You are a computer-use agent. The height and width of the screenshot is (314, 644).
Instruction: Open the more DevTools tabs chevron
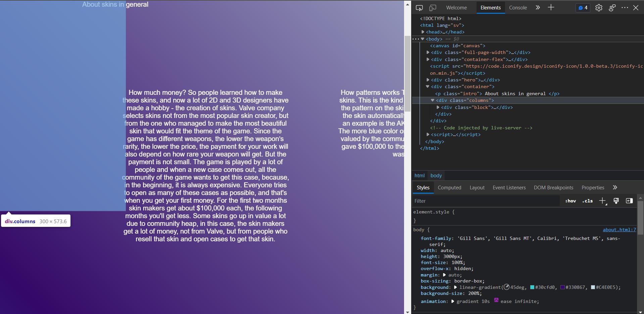pos(538,7)
